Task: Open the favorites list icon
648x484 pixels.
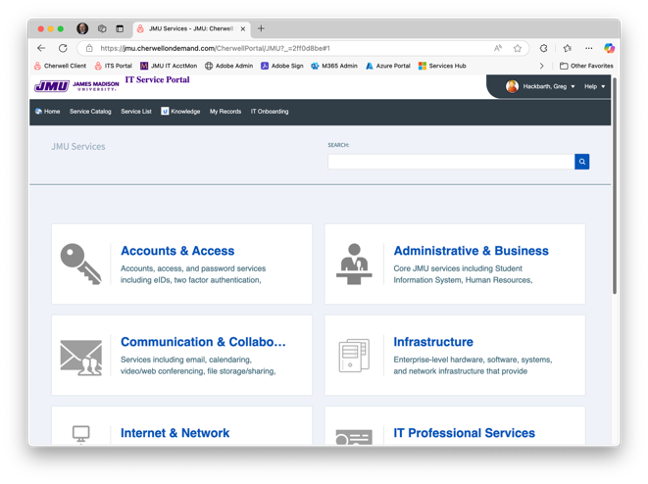Action: click(x=567, y=48)
